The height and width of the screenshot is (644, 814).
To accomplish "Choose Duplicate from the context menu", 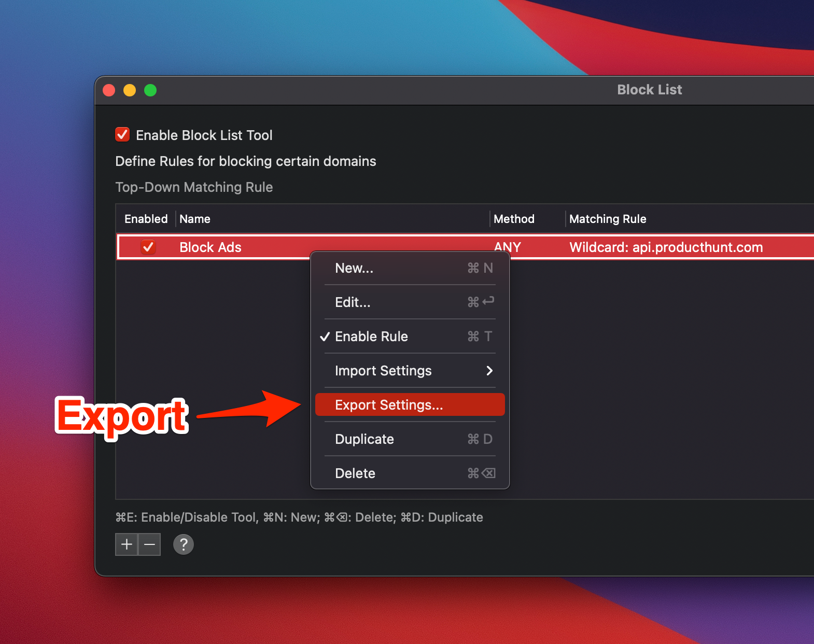I will tap(410, 439).
